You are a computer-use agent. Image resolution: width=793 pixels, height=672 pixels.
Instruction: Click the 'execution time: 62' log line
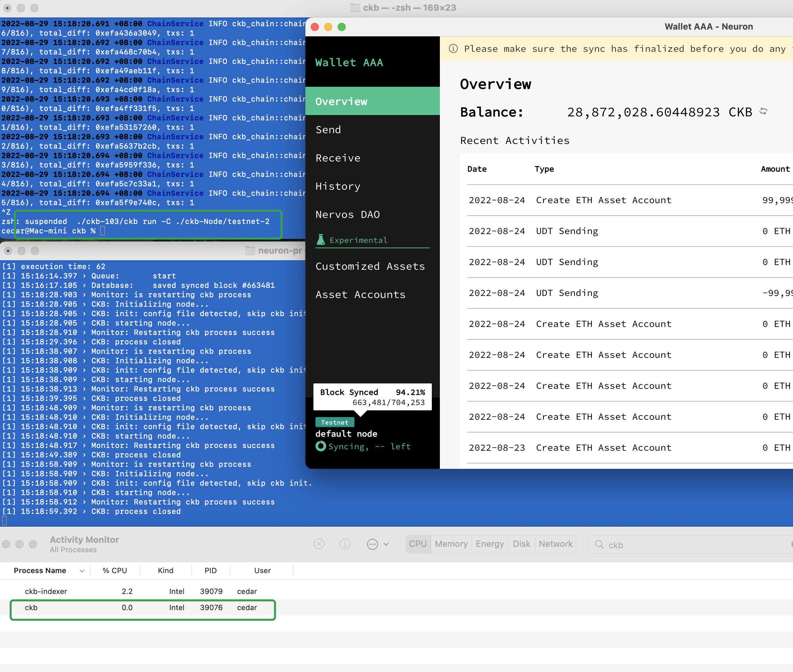[x=54, y=266]
